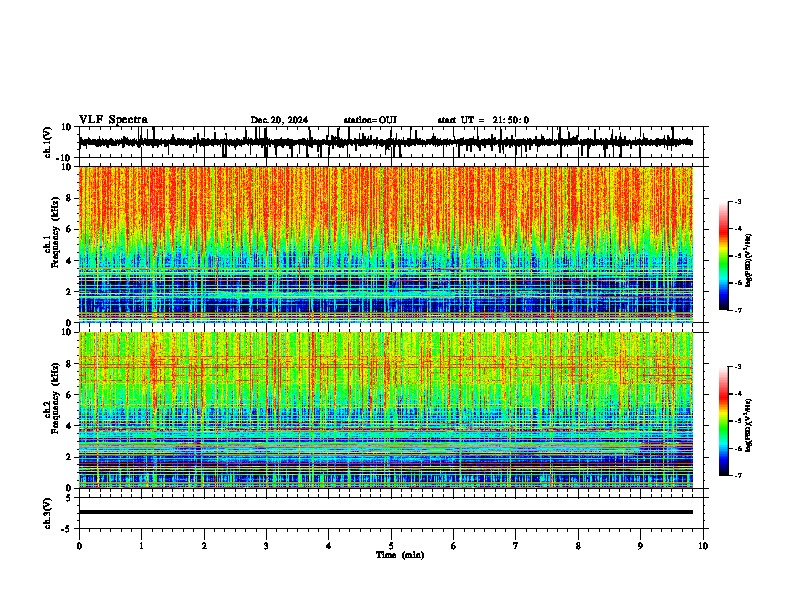Screen dimensions: 792x612
Task: Click the '-7' label on ch.2 color scale
Action: [738, 475]
